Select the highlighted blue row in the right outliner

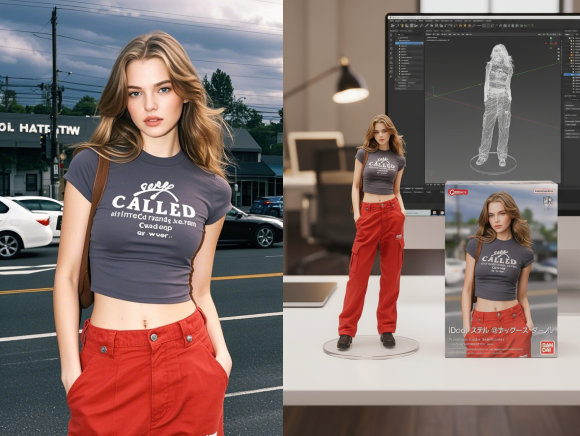click(x=572, y=75)
